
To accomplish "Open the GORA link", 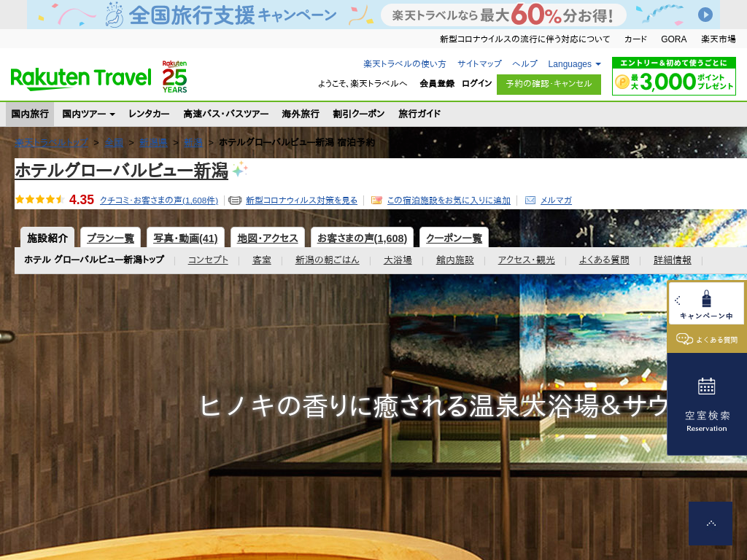I will point(673,39).
